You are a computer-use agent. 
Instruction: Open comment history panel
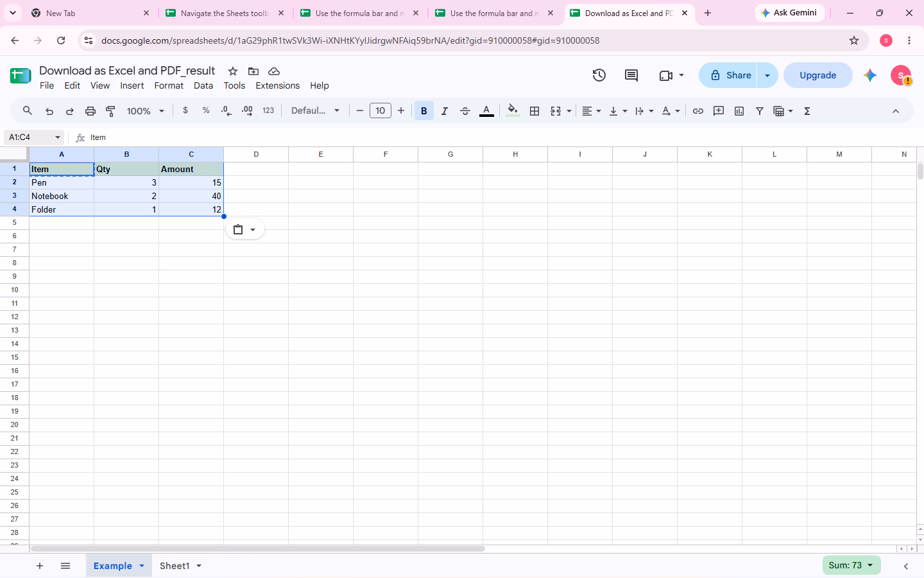coord(631,75)
